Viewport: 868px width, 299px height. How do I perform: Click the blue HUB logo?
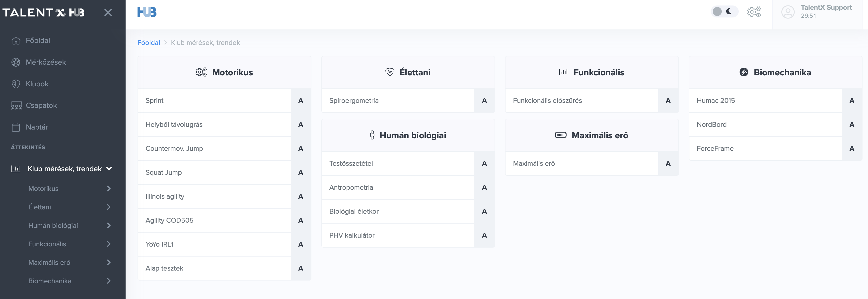tap(147, 12)
